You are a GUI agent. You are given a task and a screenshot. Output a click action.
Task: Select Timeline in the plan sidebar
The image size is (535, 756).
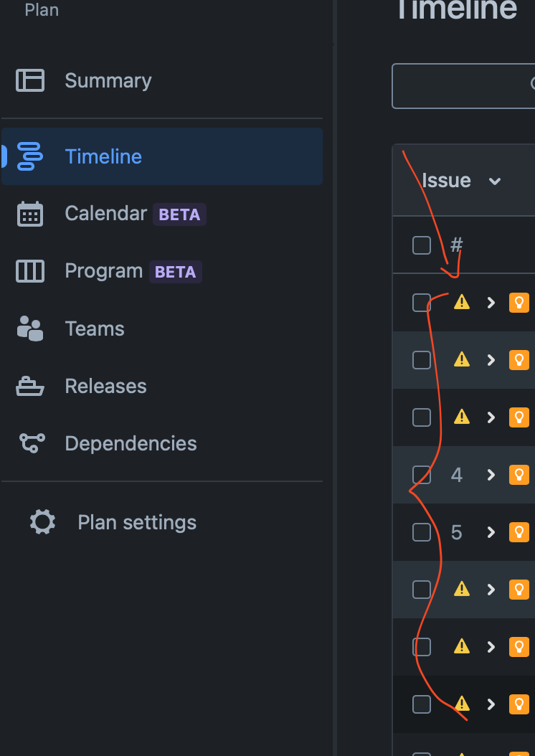[x=162, y=156]
